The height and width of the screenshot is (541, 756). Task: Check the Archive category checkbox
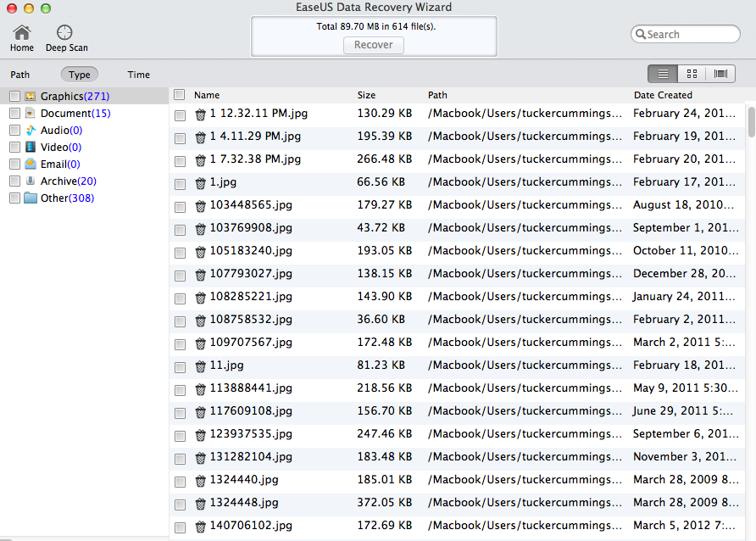(x=15, y=181)
